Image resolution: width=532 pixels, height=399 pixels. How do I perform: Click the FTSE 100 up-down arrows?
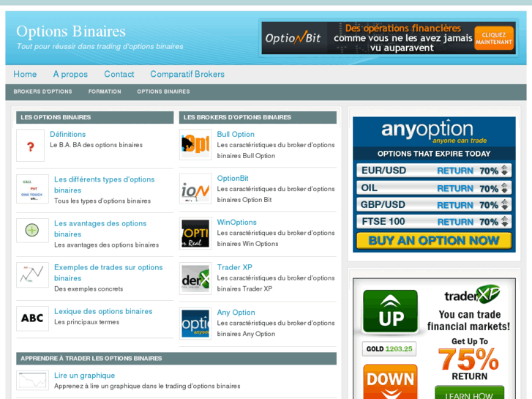(504, 221)
